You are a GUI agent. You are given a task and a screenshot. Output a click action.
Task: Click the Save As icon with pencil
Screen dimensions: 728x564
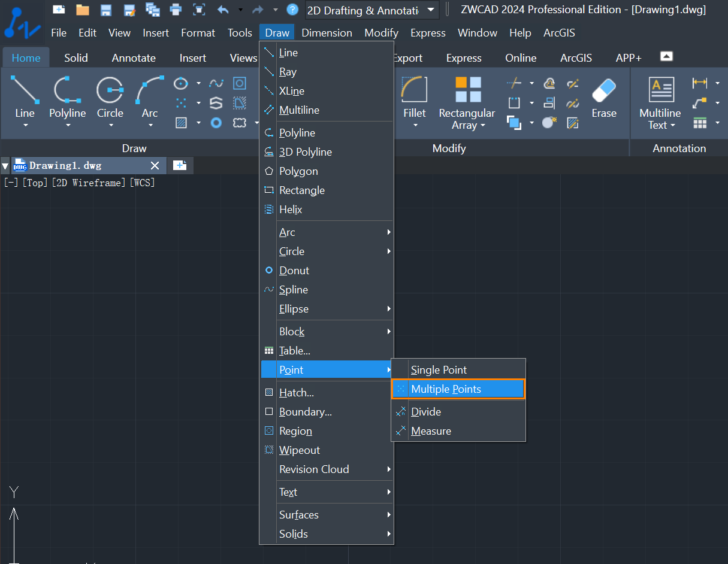(x=129, y=10)
